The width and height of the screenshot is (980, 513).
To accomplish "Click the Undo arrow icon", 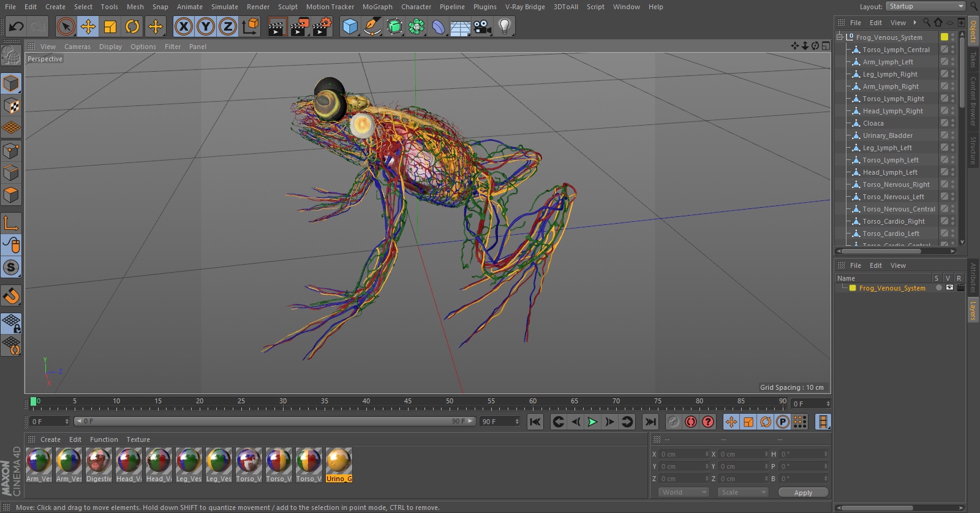I will click(x=16, y=26).
